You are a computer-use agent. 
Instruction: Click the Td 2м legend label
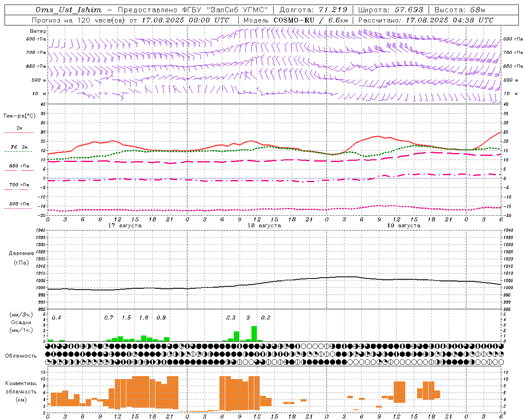point(19,146)
